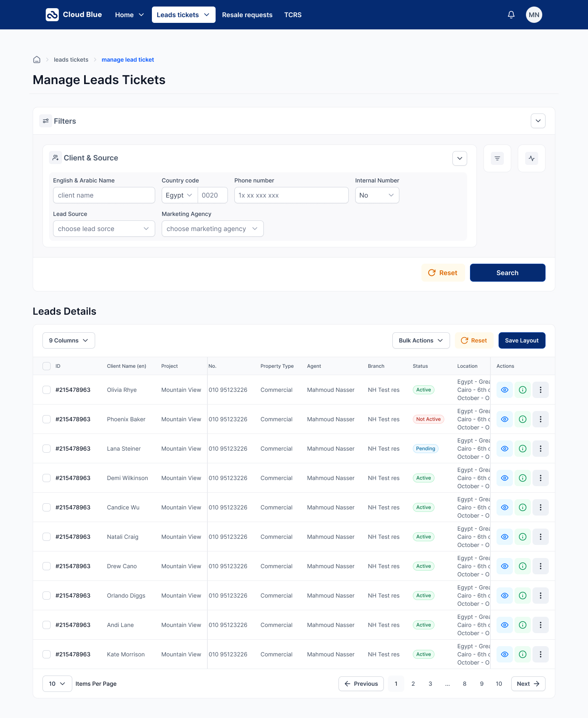Click the Search button
Image resolution: width=588 pixels, height=718 pixels.
[x=508, y=273]
